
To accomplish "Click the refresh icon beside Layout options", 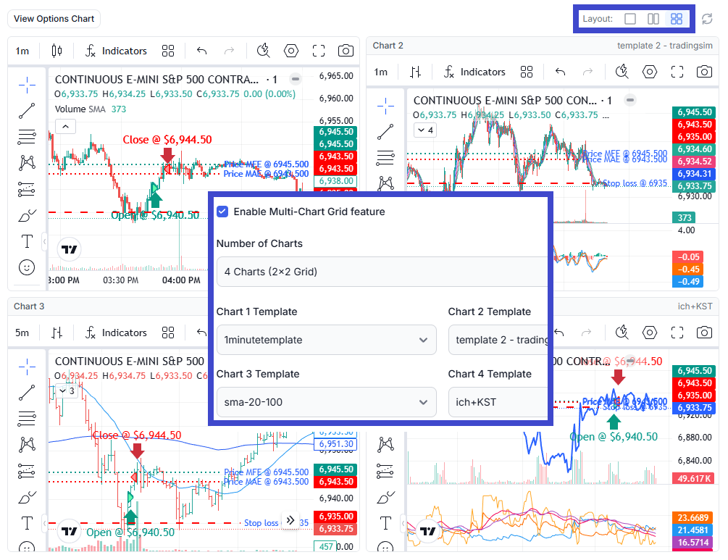I will (708, 19).
